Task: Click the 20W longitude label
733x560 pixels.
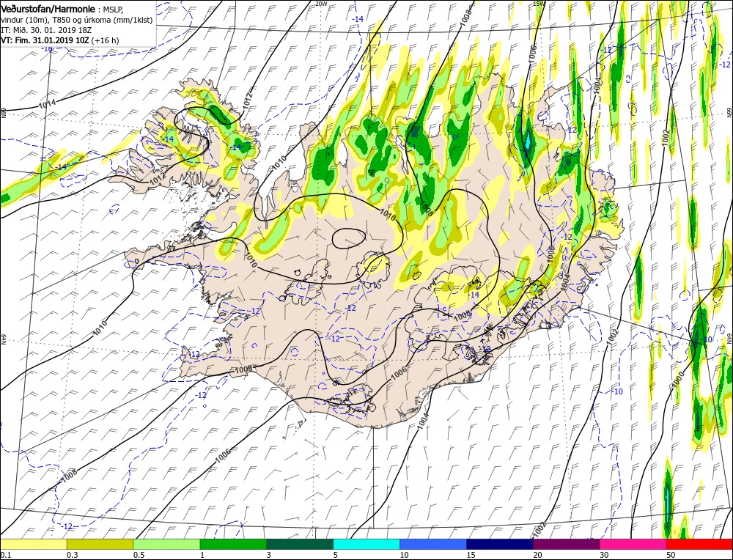Action: point(321,3)
